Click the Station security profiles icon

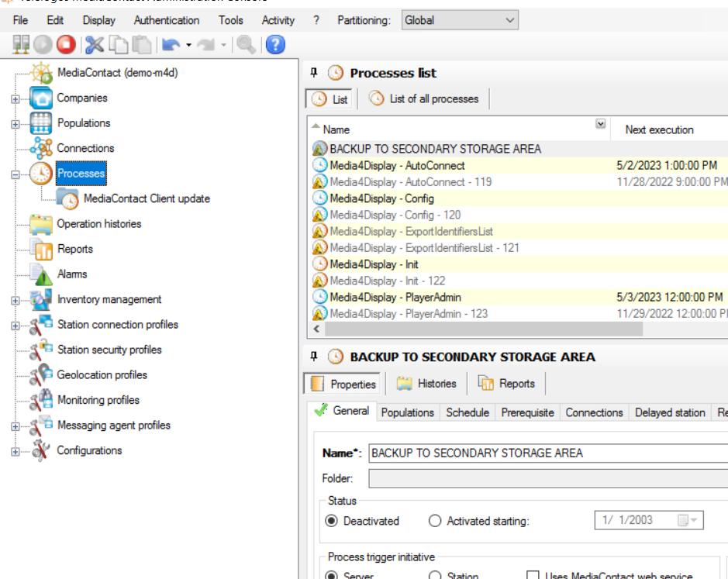point(41,350)
